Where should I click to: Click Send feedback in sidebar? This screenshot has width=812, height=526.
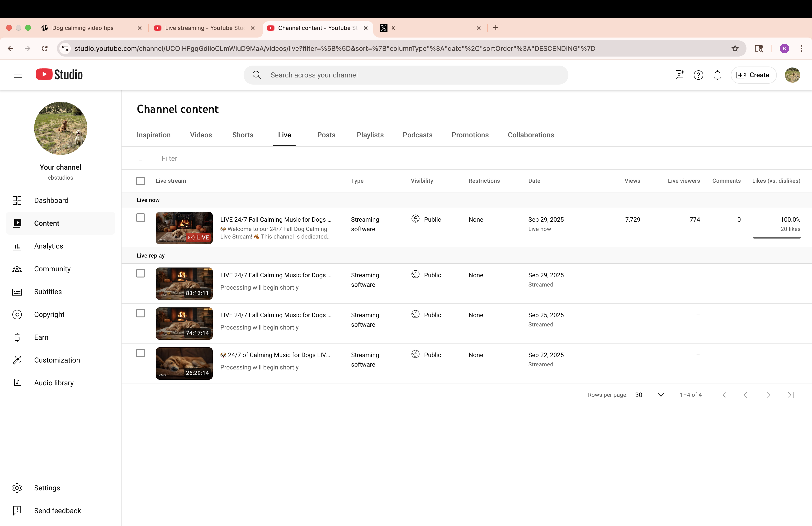(x=57, y=511)
